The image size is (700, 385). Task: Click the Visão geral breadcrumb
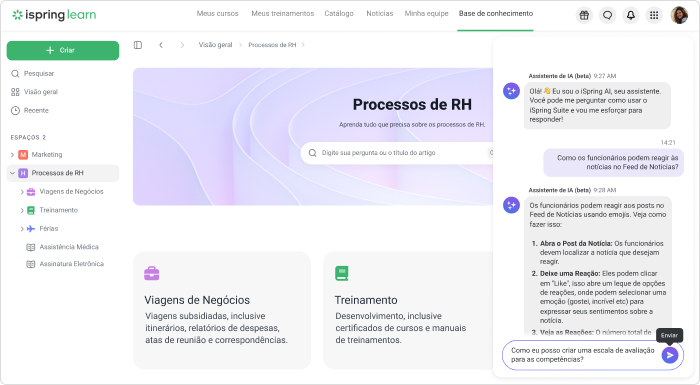(215, 45)
